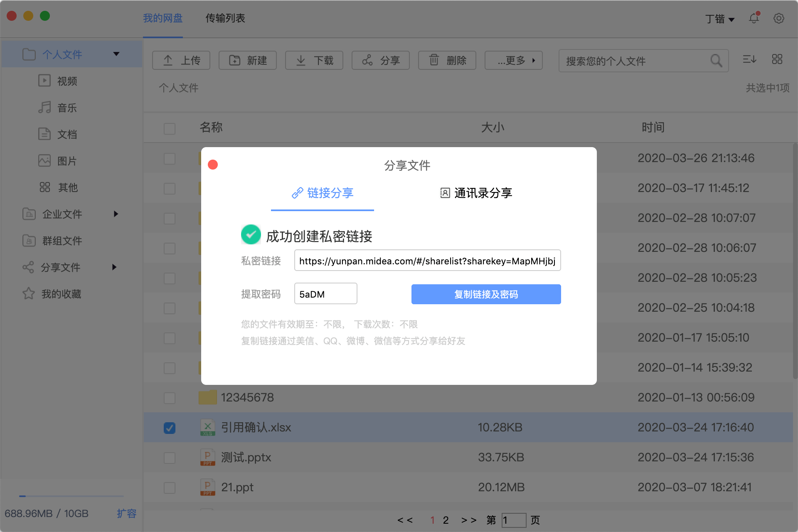
Task: Switch to 我的网盘 tab
Action: [x=163, y=18]
